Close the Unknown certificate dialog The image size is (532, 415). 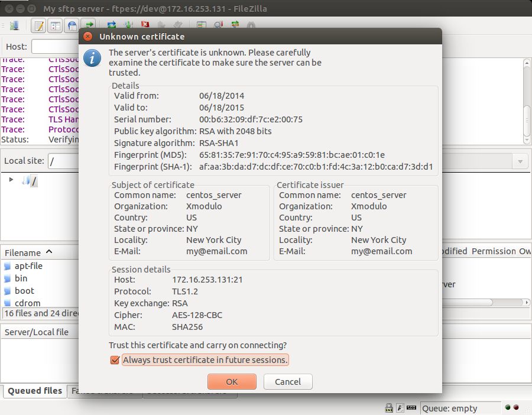tap(88, 36)
